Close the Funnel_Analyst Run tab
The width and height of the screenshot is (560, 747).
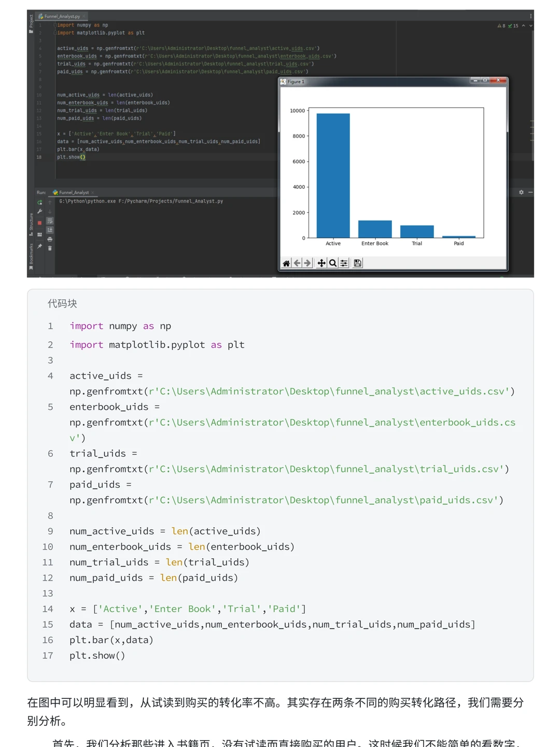[93, 192]
